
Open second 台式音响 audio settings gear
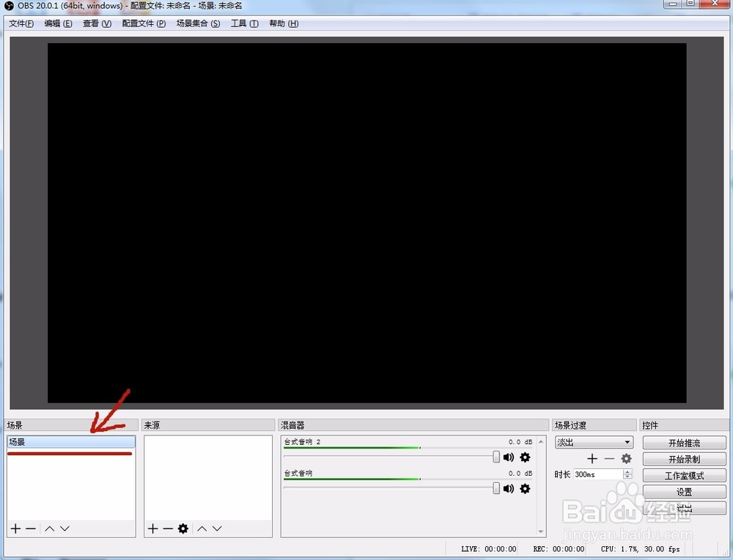click(526, 488)
